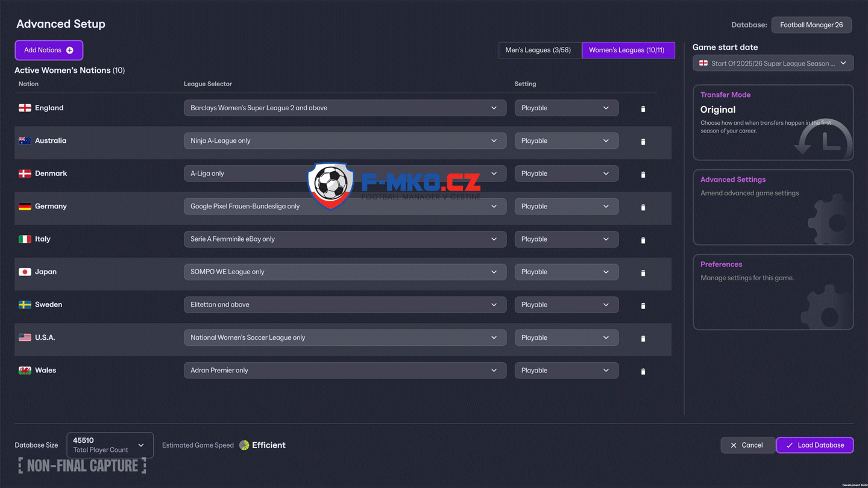The image size is (868, 488).
Task: Open Google Pixel Frauen-Bundesliga league dropdown
Action: 345,206
